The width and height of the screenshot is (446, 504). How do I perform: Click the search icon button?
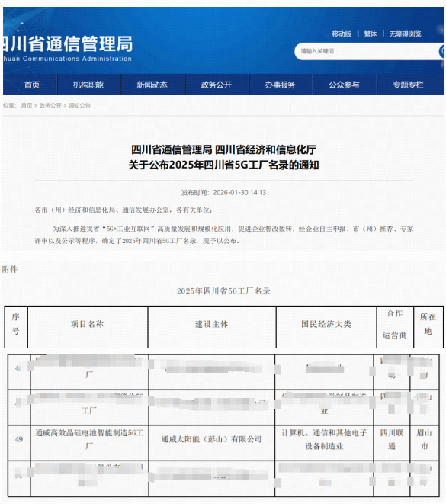pos(442,51)
